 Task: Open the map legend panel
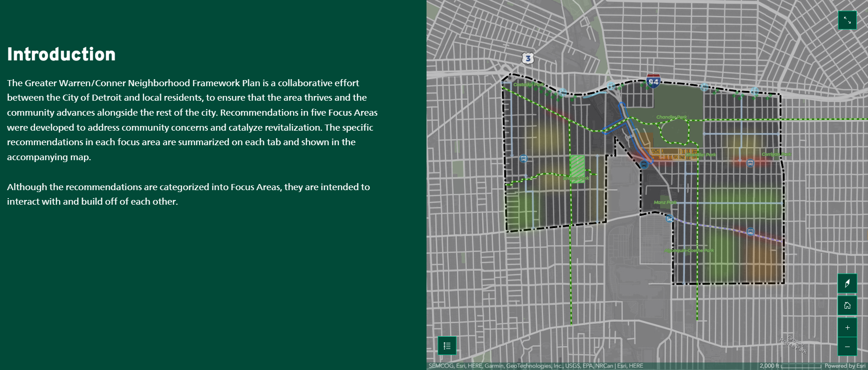pos(447,346)
